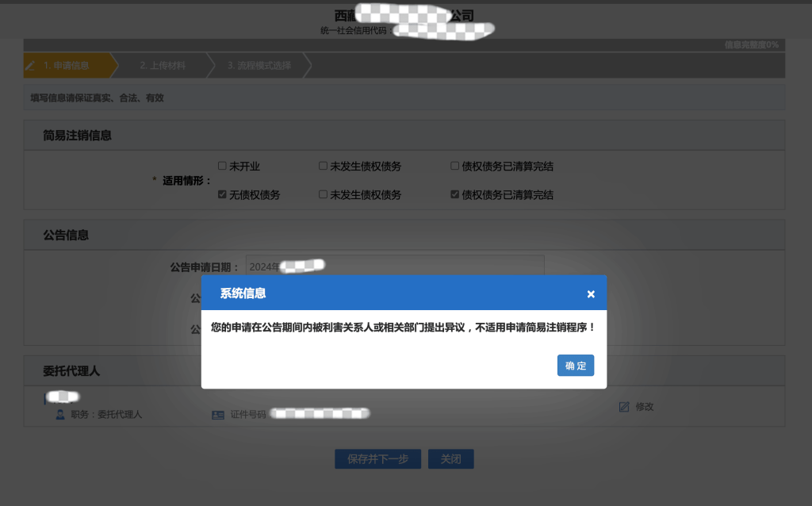This screenshot has height=506, width=812.
Task: Check top-row 债权债务已清算完结 checkbox
Action: (454, 167)
